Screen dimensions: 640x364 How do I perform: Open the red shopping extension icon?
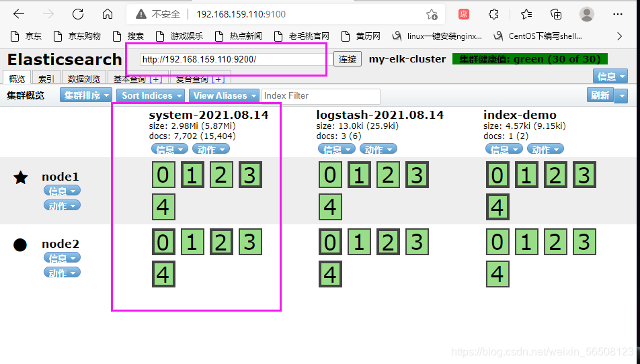click(464, 14)
